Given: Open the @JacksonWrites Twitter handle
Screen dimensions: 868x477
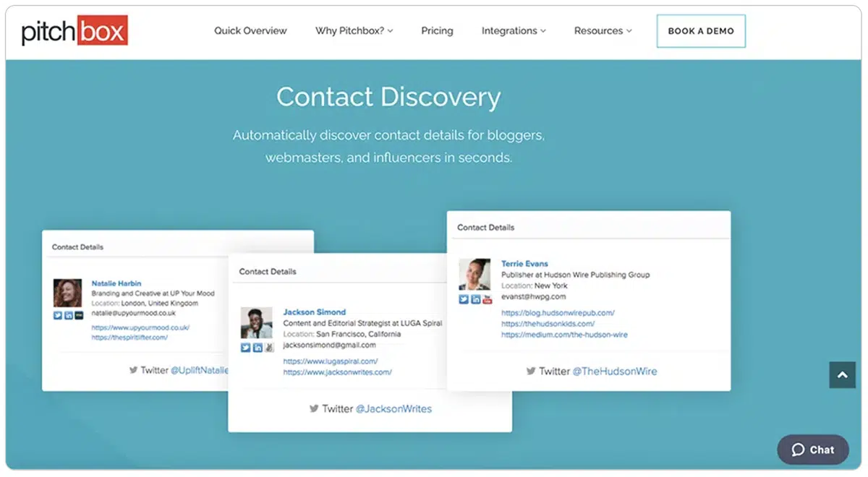Looking at the screenshot, I should (393, 408).
